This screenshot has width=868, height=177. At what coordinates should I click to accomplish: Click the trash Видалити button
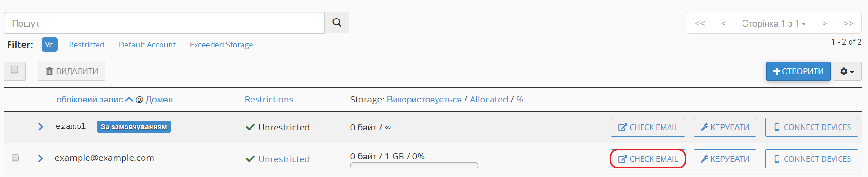72,71
